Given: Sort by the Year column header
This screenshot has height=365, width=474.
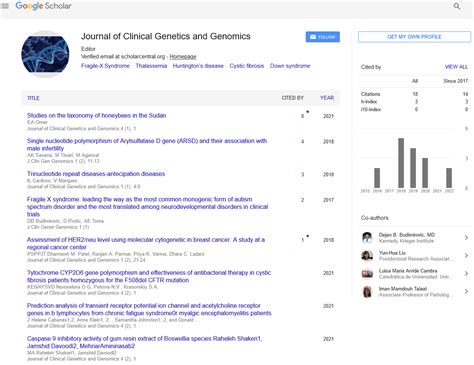Looking at the screenshot, I should coord(327,98).
